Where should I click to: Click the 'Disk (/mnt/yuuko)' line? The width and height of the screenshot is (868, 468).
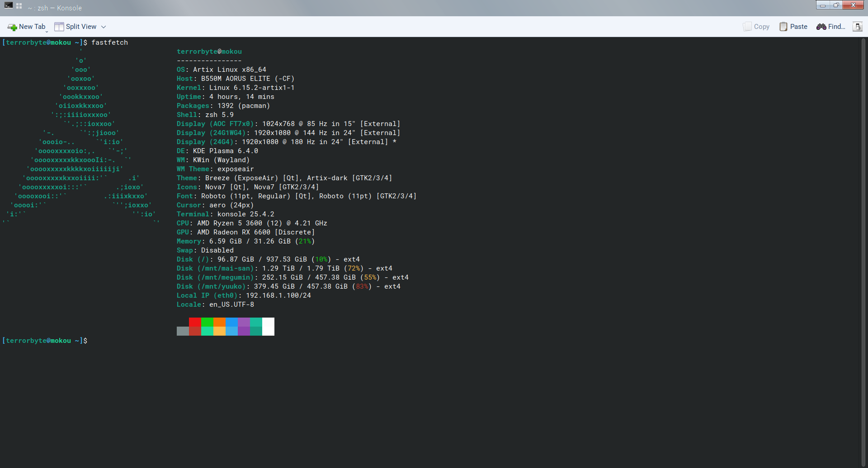(x=288, y=286)
